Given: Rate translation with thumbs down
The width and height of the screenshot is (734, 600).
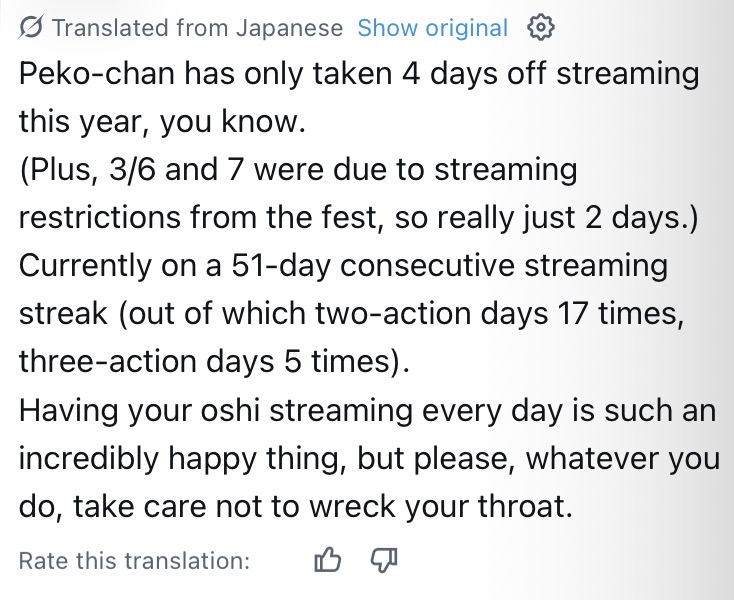Looking at the screenshot, I should coord(383,560).
